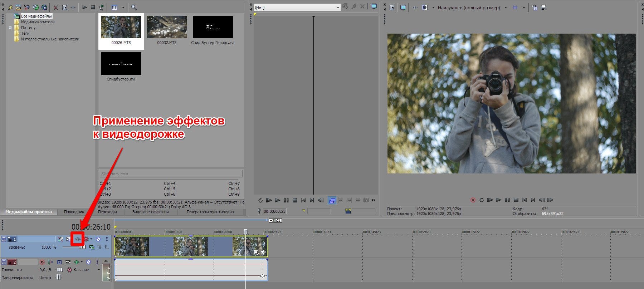The height and width of the screenshot is (289, 644).
Task: Click the red X remove media icon
Action: 56,7
